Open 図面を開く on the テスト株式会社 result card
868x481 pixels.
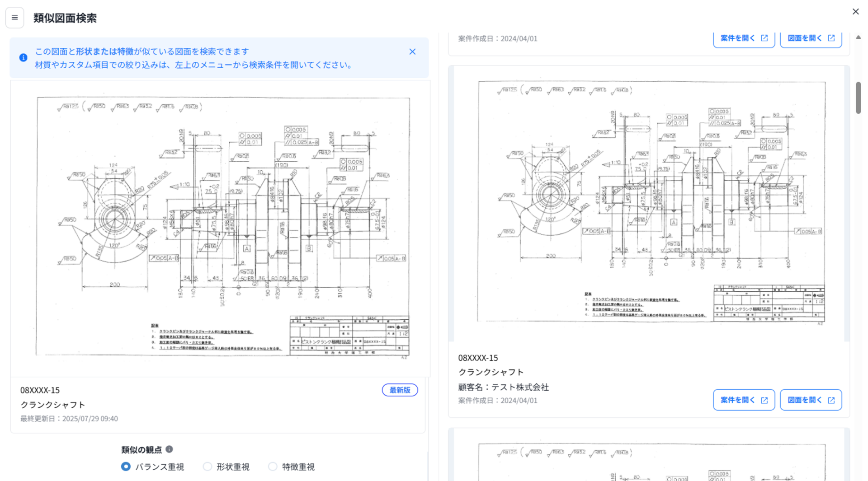811,400
